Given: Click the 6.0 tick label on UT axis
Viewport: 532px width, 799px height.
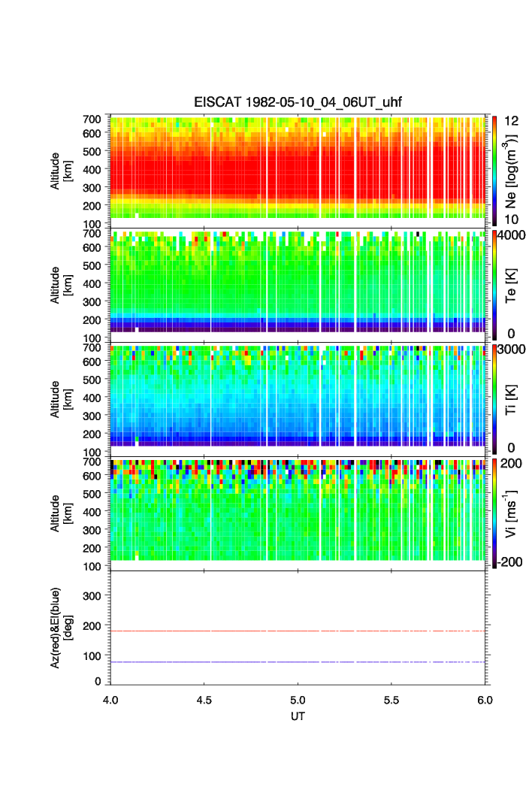Looking at the screenshot, I should tap(485, 700).
